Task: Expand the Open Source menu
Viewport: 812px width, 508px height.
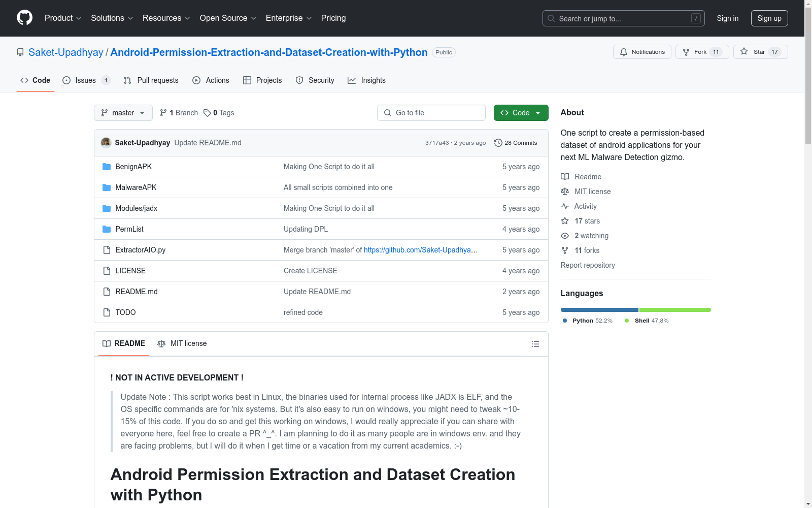Action: pyautogui.click(x=228, y=18)
